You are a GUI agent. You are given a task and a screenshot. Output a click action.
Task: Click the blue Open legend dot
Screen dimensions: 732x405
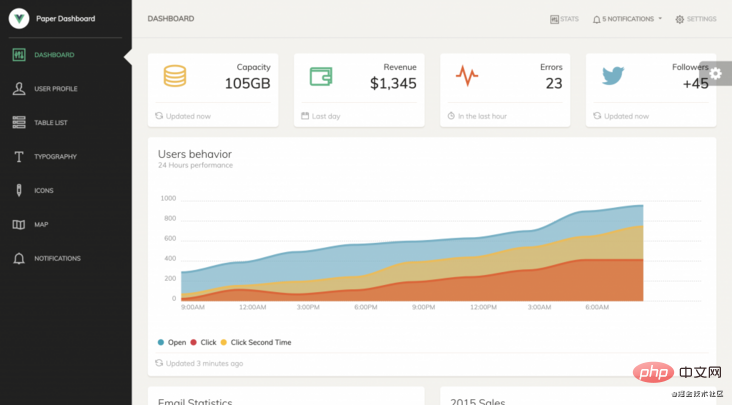(161, 342)
